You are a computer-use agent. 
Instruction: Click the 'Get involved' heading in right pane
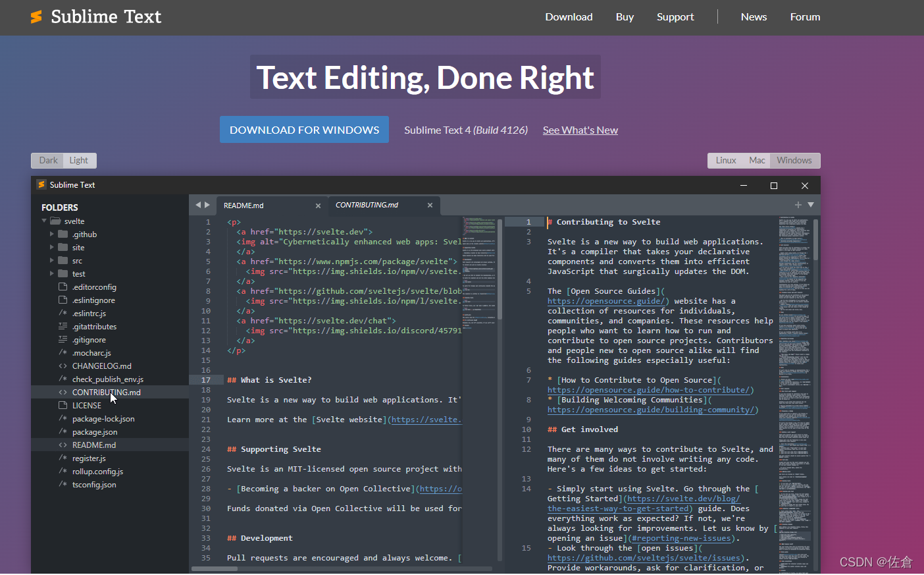click(x=582, y=429)
